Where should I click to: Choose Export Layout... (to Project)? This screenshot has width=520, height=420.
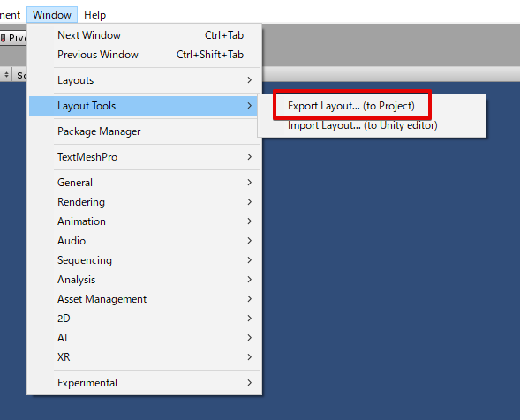point(351,106)
